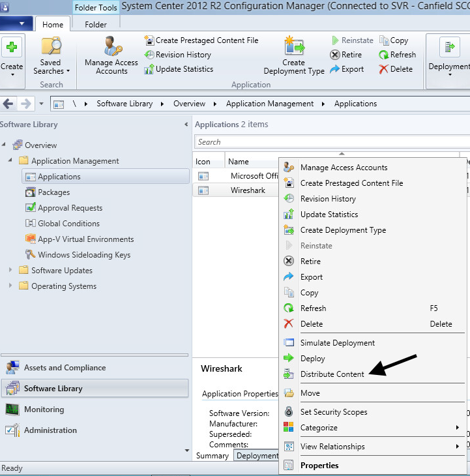470x476 pixels.
Task: Click Refresh in the ribbon
Action: [x=397, y=55]
